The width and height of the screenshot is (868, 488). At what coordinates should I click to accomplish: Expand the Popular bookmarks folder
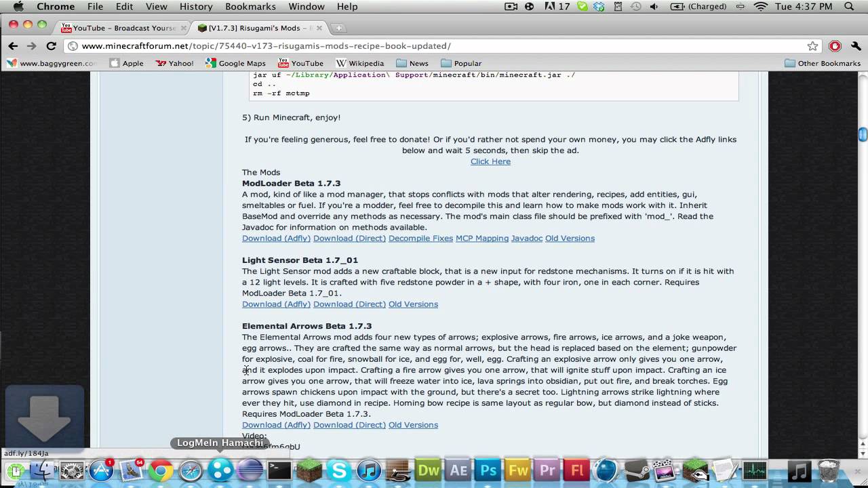point(460,63)
